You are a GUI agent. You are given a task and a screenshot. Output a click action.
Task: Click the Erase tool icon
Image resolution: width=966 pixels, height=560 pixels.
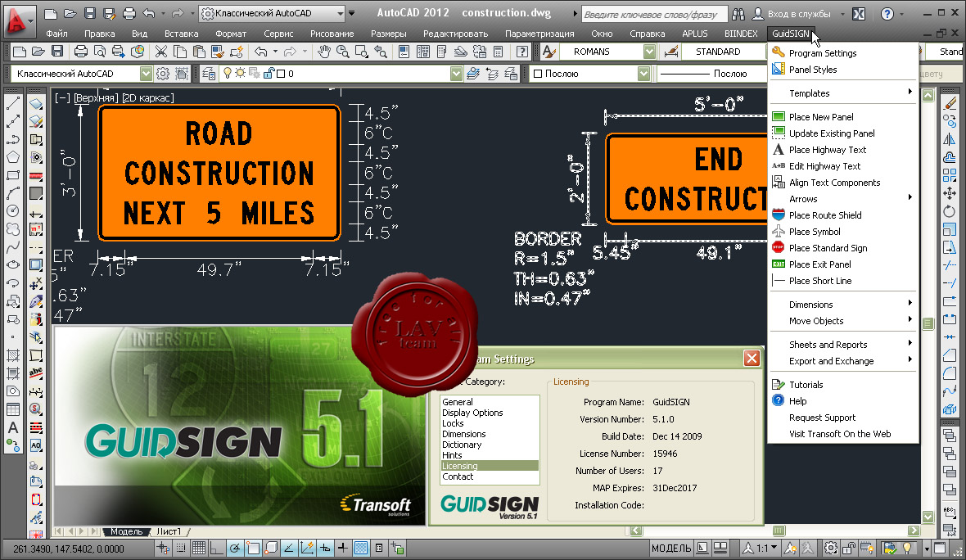pyautogui.click(x=950, y=103)
